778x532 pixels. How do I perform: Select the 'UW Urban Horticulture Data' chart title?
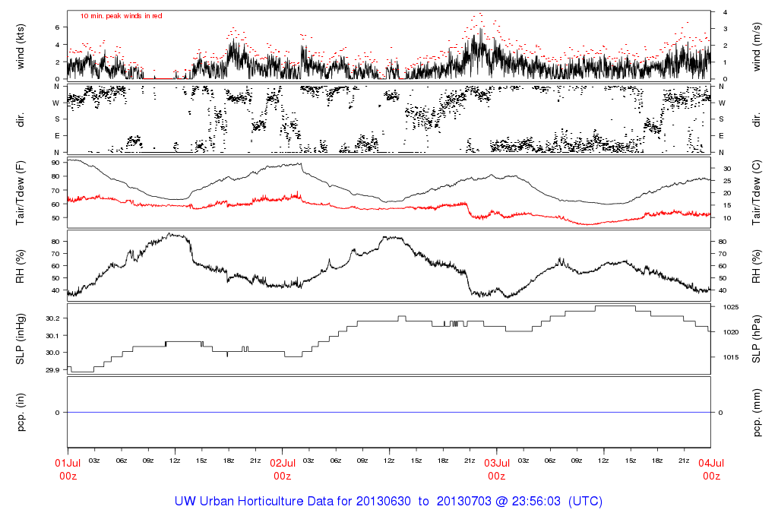(x=388, y=502)
